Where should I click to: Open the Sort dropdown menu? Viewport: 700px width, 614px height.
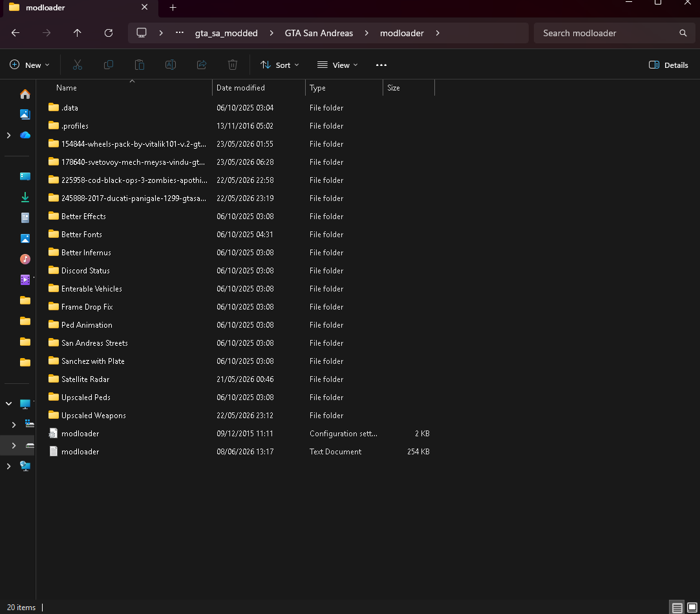tap(279, 65)
